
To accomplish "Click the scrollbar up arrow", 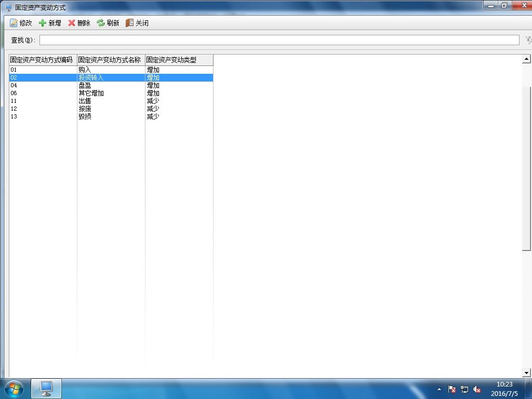I will point(526,59).
